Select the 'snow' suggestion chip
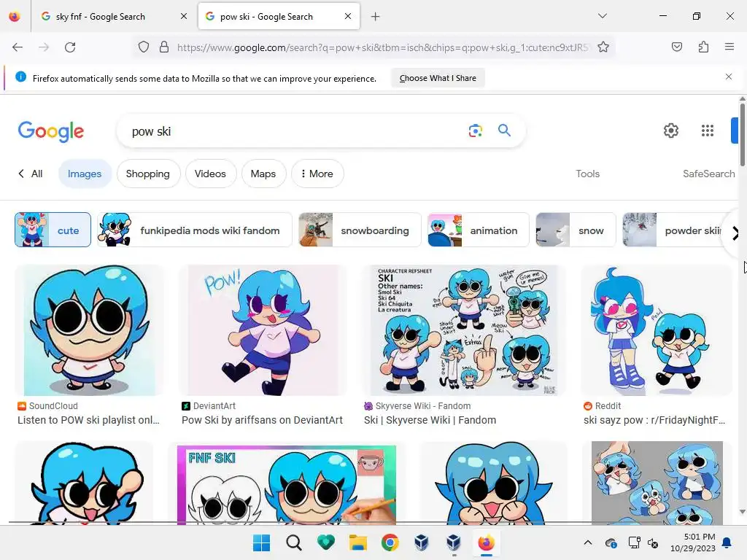Screen dimensions: 747x560 [576, 230]
